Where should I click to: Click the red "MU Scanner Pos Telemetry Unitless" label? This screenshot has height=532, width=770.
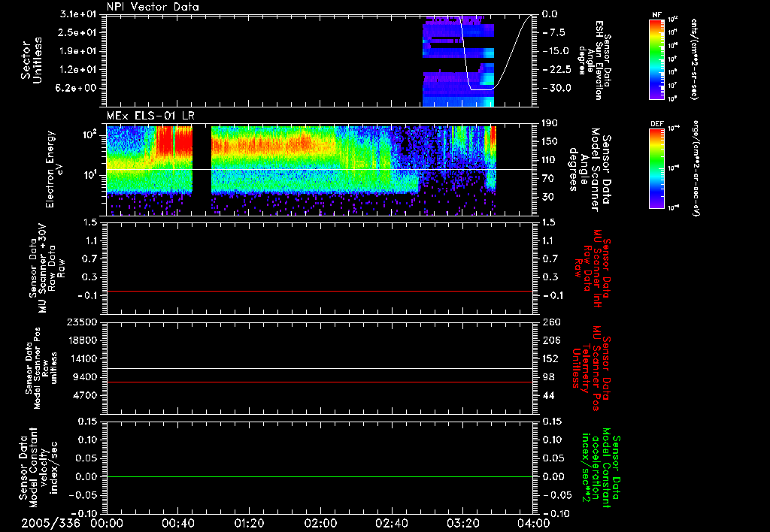pyautogui.click(x=591, y=368)
